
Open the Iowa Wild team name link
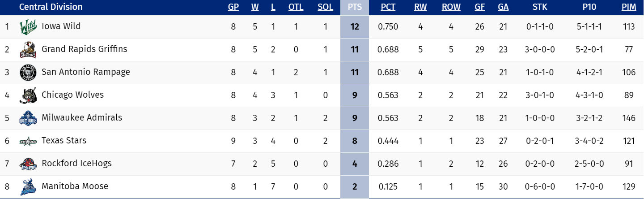tap(61, 26)
